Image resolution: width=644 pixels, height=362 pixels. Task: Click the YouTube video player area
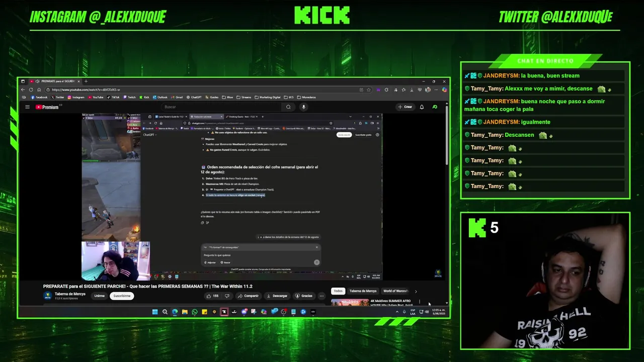tap(232, 197)
